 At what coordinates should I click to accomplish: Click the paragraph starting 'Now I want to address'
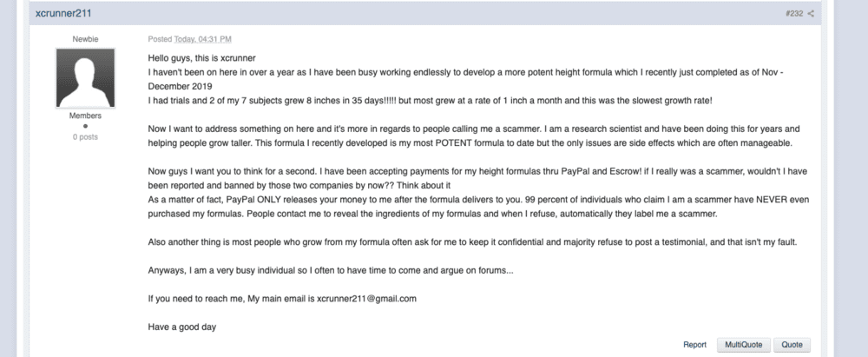point(474,136)
